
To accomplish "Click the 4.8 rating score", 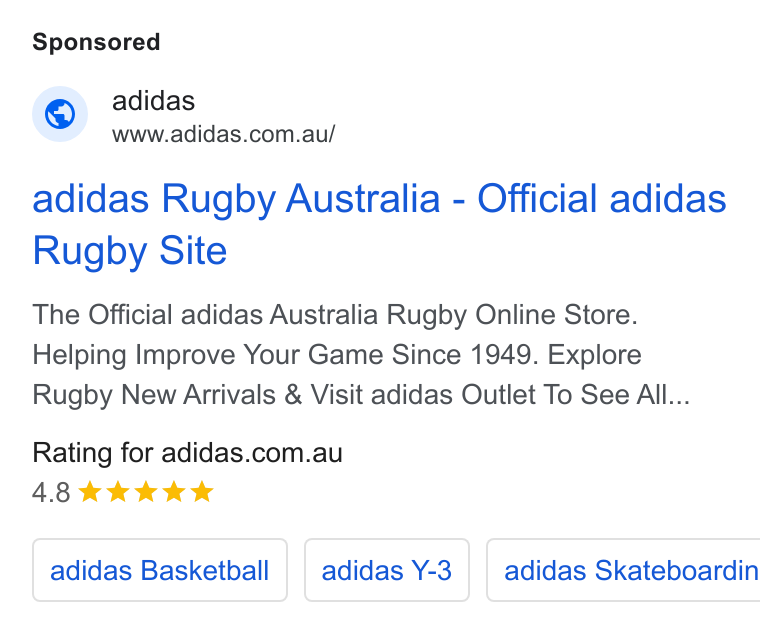I will [51, 492].
